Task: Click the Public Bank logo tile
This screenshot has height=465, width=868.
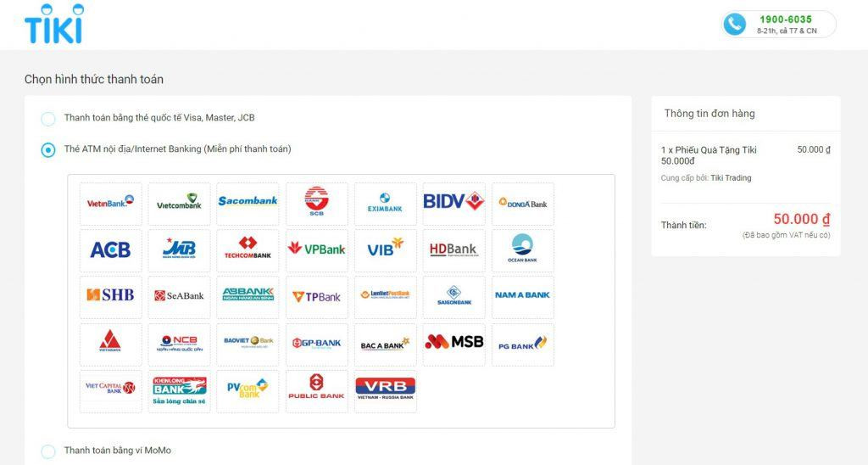Action: pos(316,391)
